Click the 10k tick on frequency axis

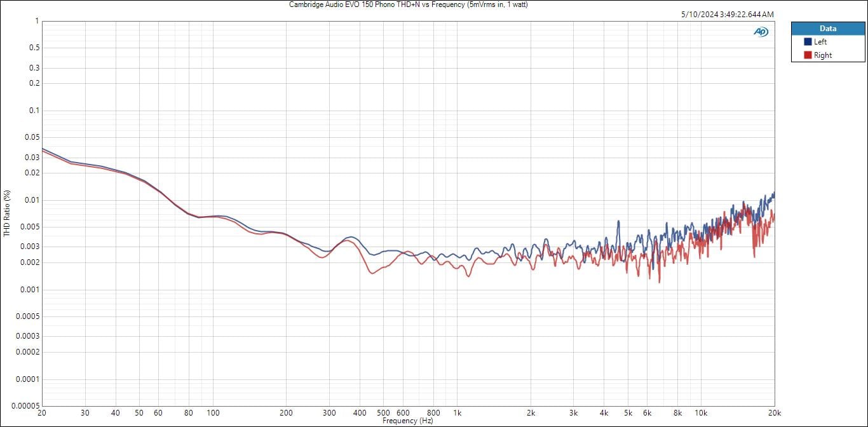click(x=701, y=413)
